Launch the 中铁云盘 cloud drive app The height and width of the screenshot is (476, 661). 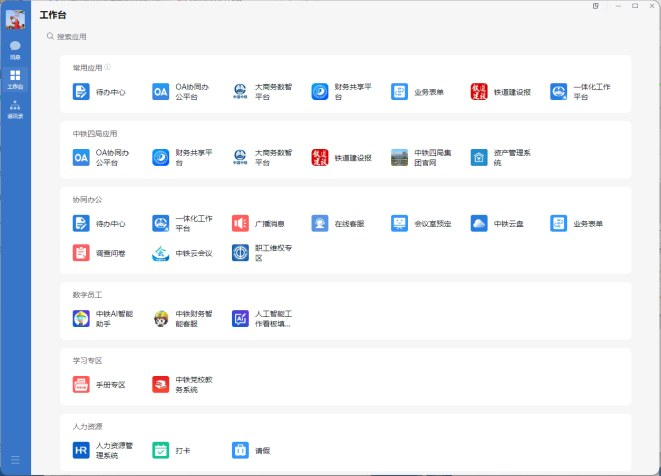click(479, 223)
